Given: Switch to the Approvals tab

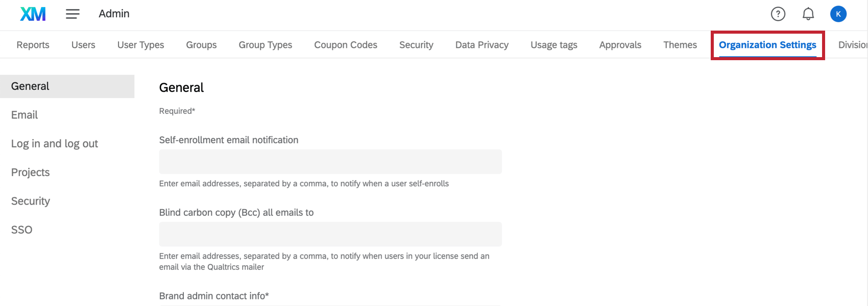Looking at the screenshot, I should pyautogui.click(x=620, y=45).
